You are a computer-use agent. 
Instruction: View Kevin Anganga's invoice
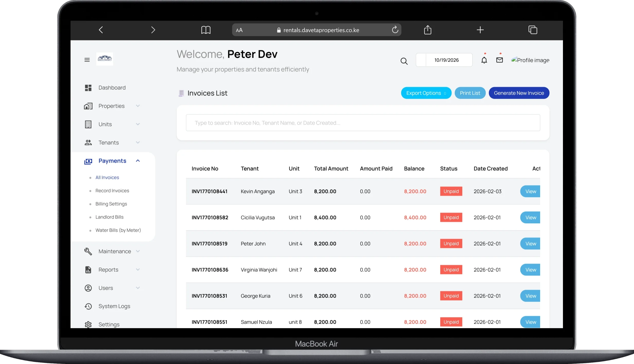530,191
